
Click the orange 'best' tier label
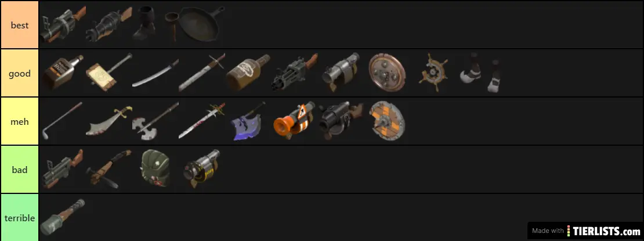click(x=19, y=24)
